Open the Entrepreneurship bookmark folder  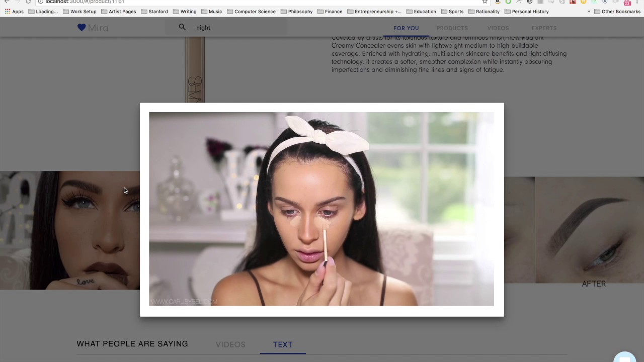pos(374,12)
